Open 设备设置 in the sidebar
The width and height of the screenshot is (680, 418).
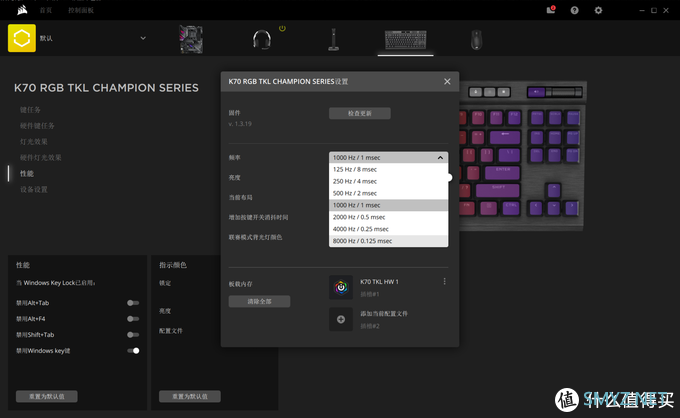pyautogui.click(x=34, y=189)
